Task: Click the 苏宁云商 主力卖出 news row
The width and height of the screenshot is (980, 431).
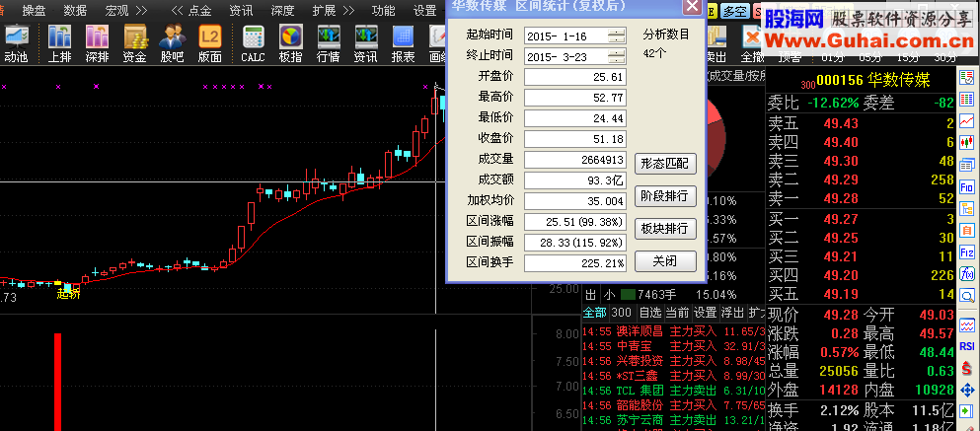Action: [x=674, y=420]
